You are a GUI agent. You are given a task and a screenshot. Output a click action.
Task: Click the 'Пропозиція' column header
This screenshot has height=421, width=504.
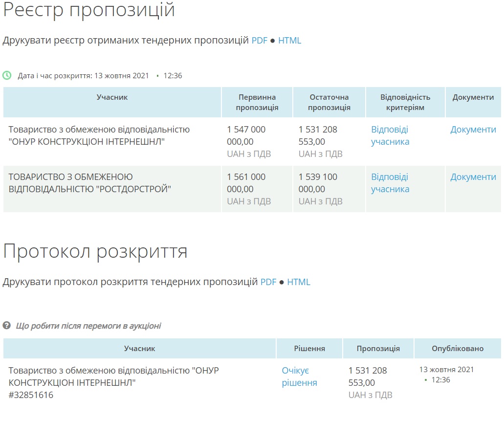coord(378,349)
